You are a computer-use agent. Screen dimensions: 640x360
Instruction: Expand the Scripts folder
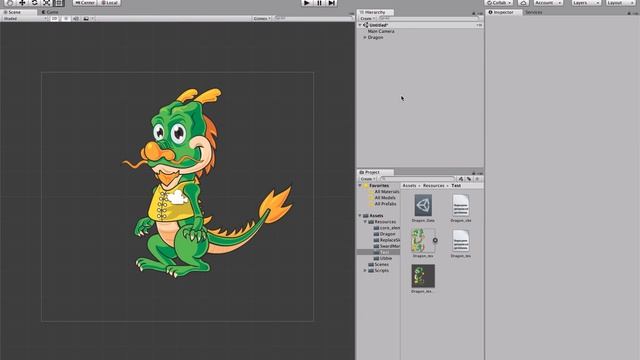coord(365,270)
